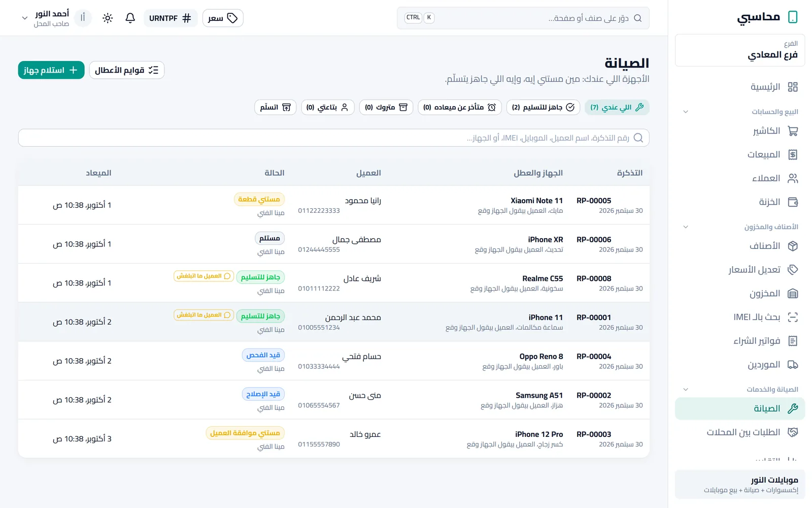Image resolution: width=812 pixels, height=508 pixels.
Task: Select اتسلّم filter tab
Action: 275,107
